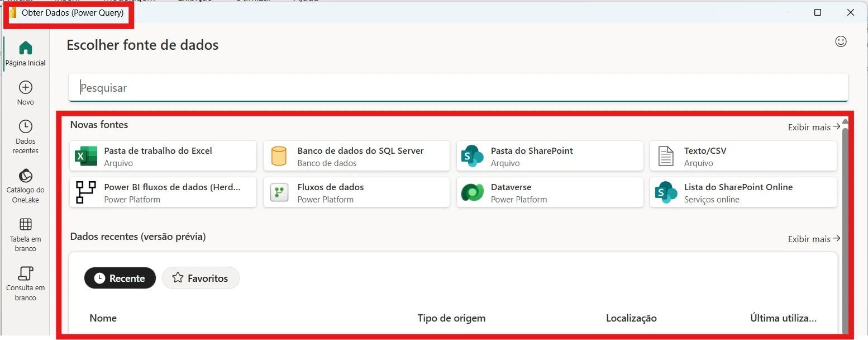Focus the Pesquisar search box
The height and width of the screenshot is (340, 868).
(x=458, y=88)
